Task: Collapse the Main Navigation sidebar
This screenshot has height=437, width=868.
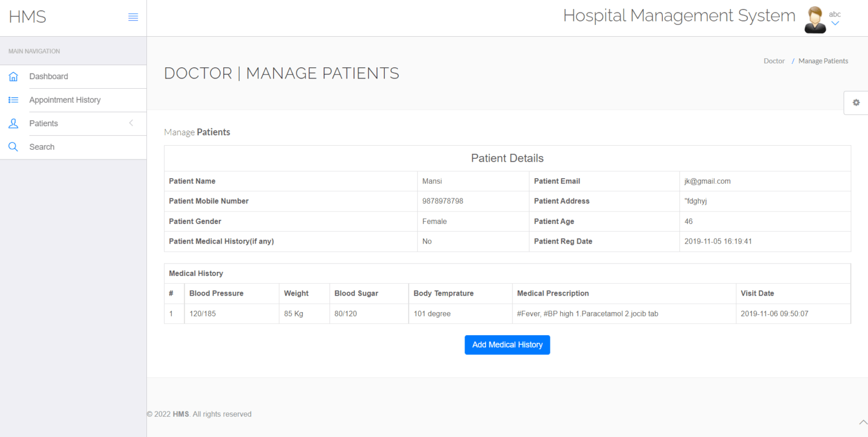Action: 133,16
